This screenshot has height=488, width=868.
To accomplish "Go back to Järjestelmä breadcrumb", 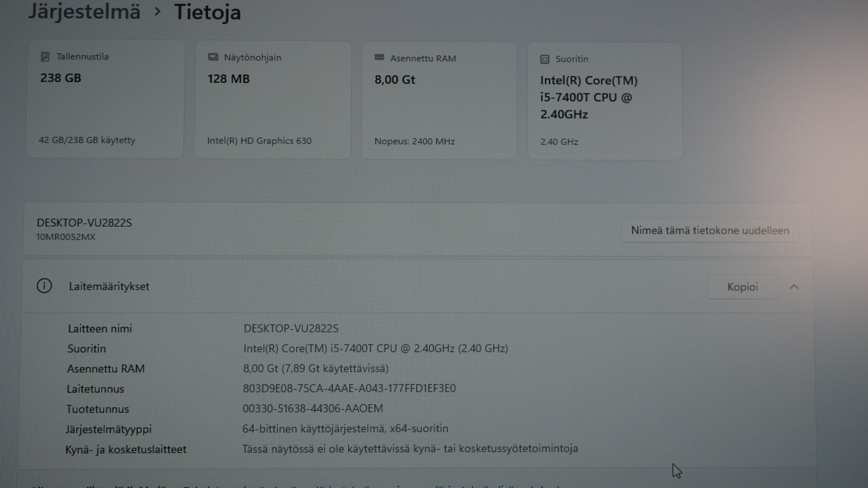I will coord(84,12).
